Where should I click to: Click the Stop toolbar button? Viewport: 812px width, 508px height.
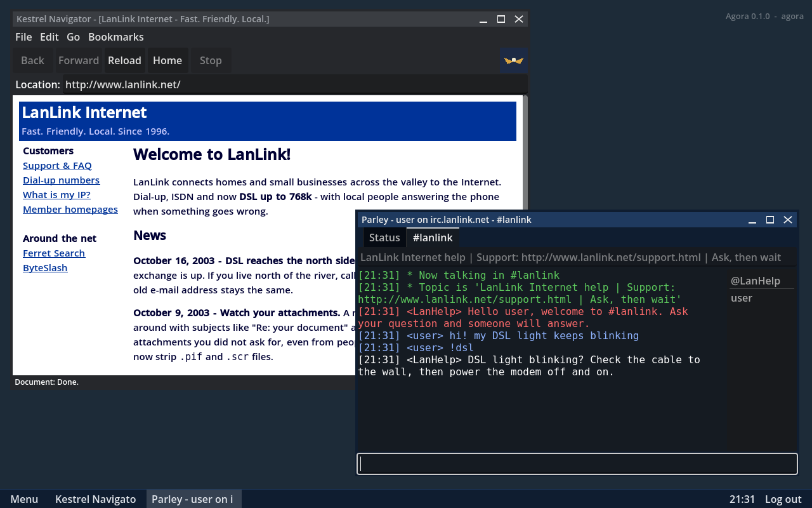click(211, 60)
